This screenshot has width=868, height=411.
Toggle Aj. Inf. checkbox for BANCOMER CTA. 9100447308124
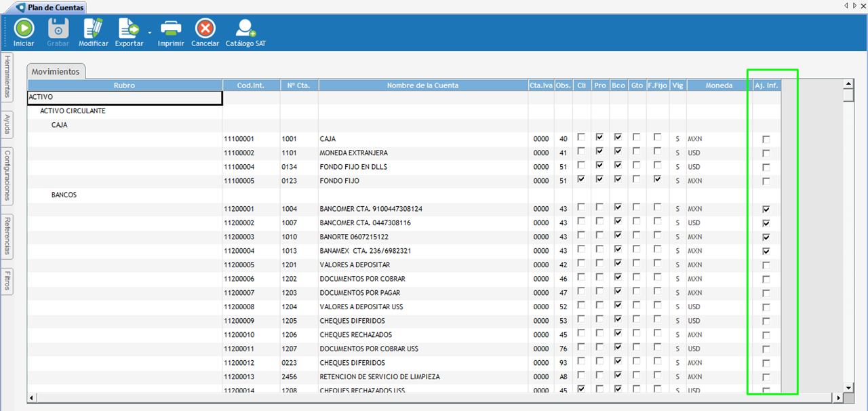point(766,209)
